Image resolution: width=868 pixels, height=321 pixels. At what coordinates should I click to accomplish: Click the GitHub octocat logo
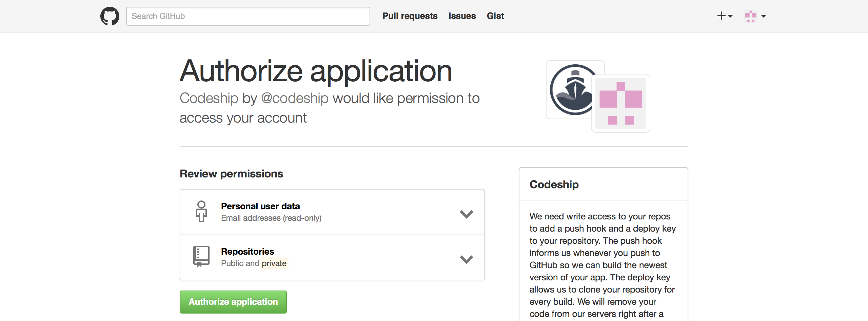point(110,16)
